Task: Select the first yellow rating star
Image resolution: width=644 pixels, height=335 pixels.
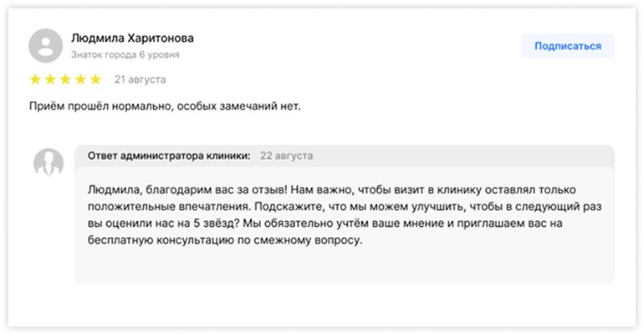Action: 36,80
